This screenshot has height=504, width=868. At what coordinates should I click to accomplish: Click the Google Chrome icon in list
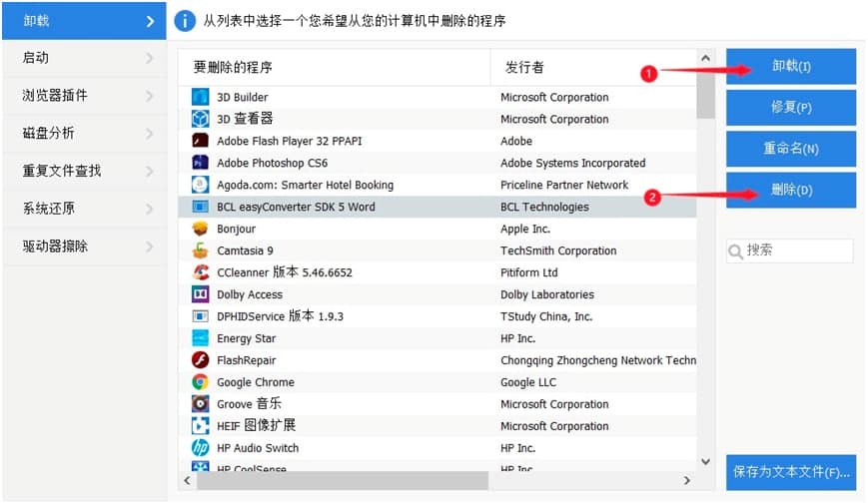click(x=200, y=382)
